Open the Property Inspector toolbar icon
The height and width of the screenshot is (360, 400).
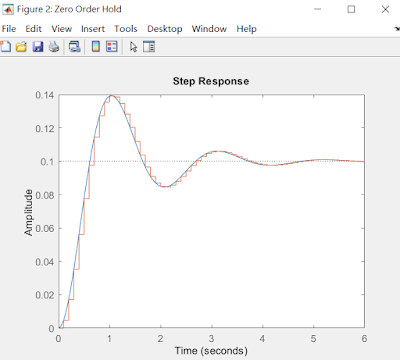click(149, 47)
